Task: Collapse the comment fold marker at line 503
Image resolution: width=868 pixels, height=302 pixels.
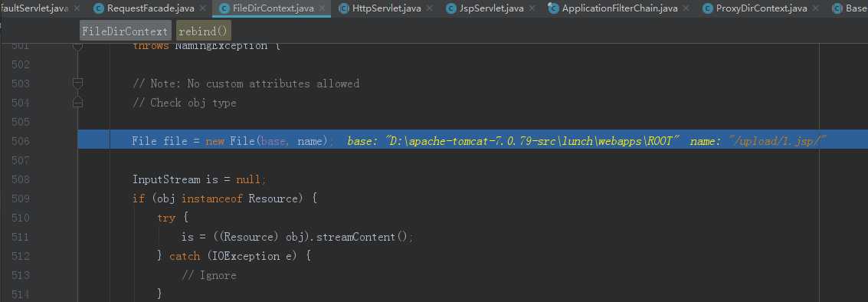Action: 78,84
